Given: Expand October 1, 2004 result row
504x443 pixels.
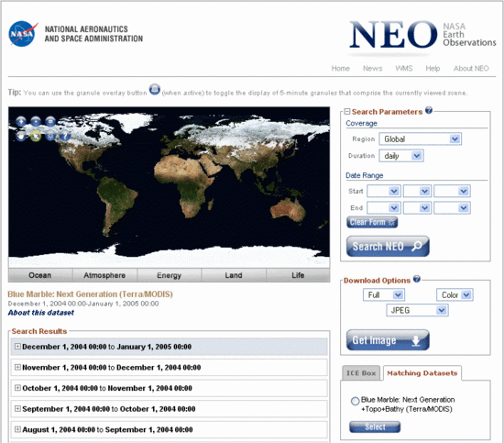Looking at the screenshot, I should [x=17, y=388].
